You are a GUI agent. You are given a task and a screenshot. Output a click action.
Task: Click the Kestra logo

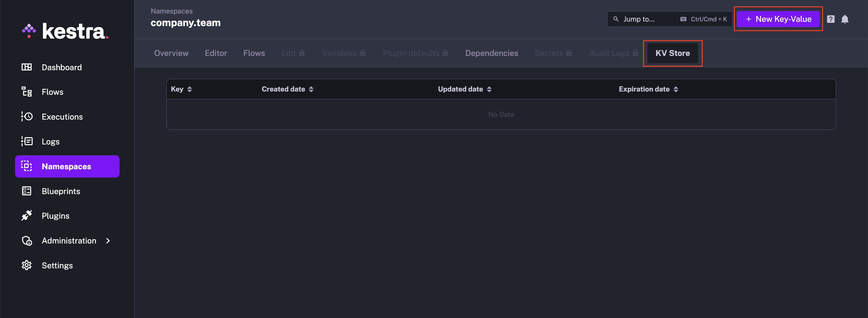65,31
